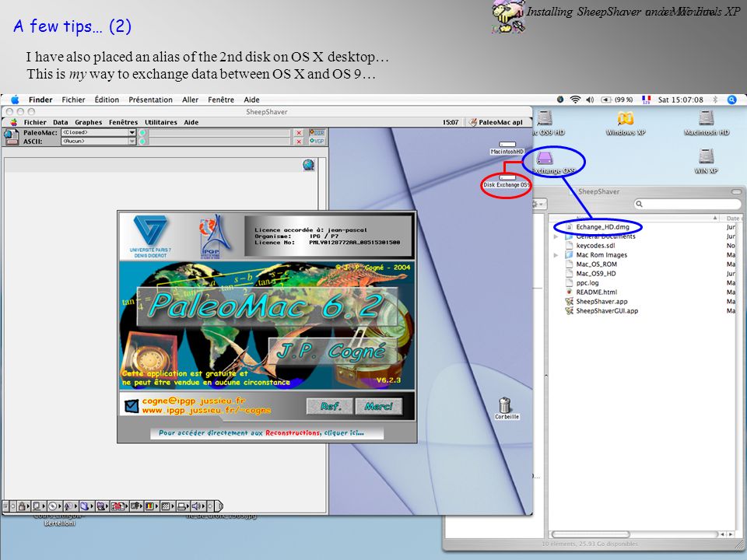
Task: Open the PaleoMac apl application menu
Action: (x=496, y=122)
